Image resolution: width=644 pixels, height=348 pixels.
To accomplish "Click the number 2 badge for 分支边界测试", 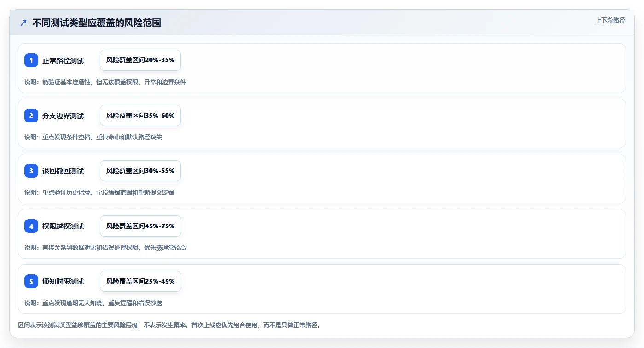I will pos(31,116).
